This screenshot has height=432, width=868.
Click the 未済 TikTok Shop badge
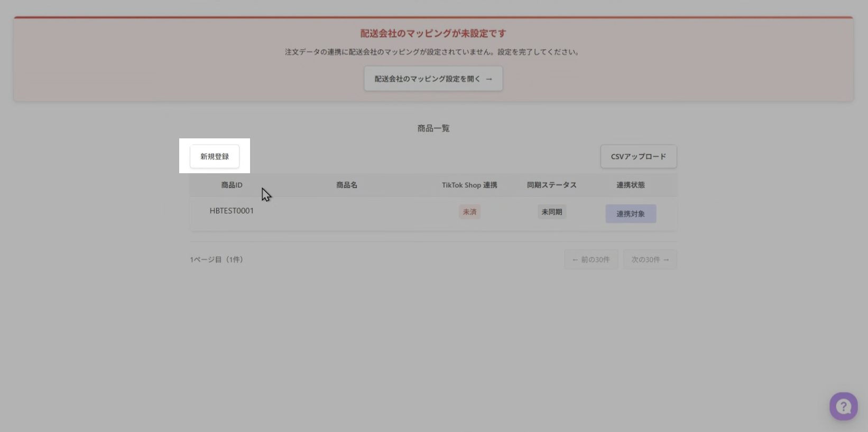click(469, 212)
